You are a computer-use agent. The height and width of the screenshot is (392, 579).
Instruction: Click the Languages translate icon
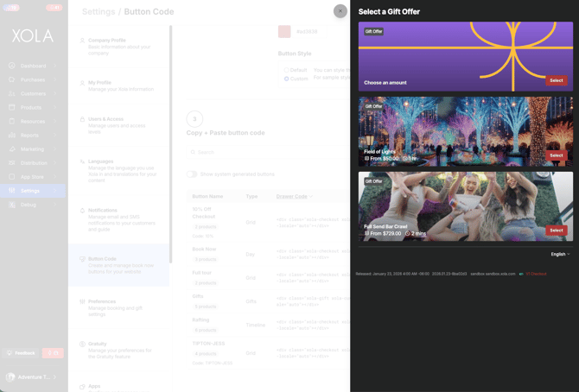pyautogui.click(x=82, y=161)
